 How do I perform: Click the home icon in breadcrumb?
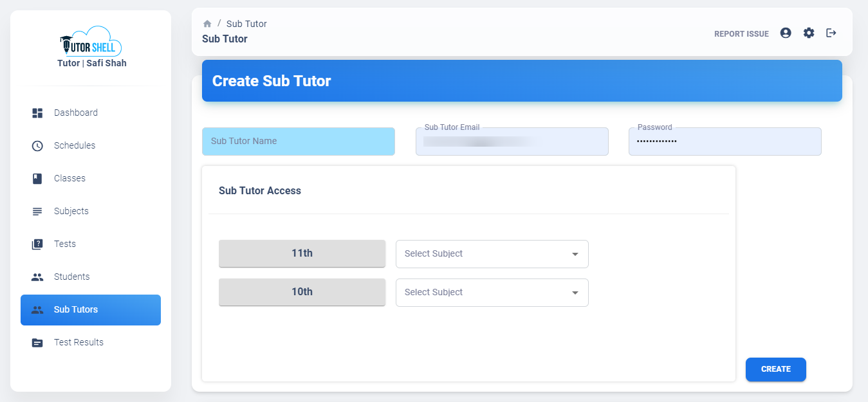click(207, 24)
